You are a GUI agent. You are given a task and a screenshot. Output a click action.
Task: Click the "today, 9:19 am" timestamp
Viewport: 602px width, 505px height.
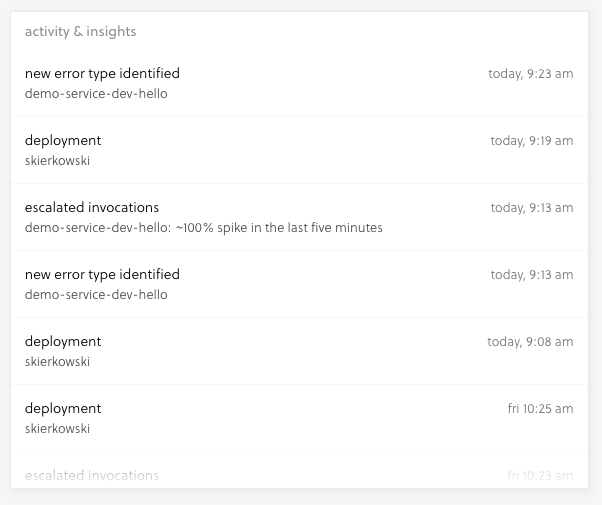[531, 141]
